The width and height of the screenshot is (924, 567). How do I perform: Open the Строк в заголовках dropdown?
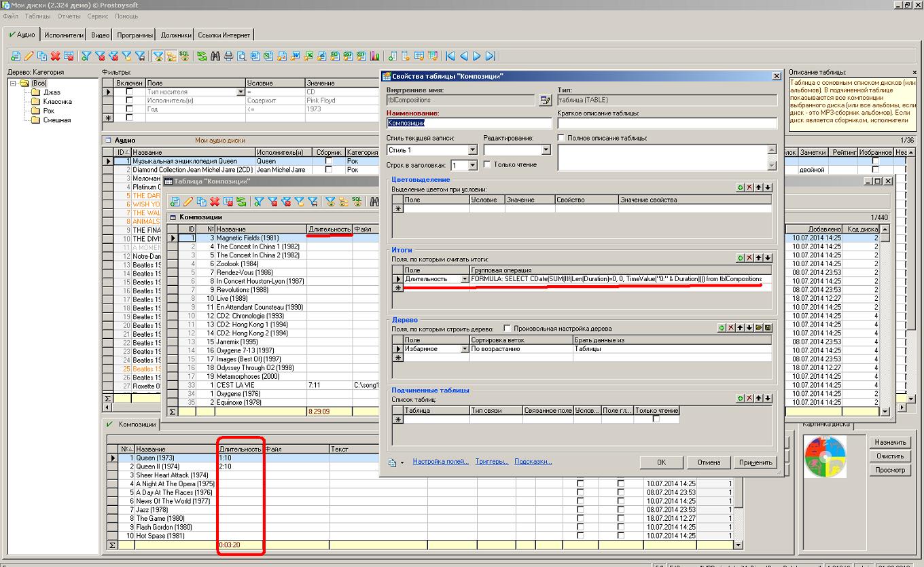point(473,165)
